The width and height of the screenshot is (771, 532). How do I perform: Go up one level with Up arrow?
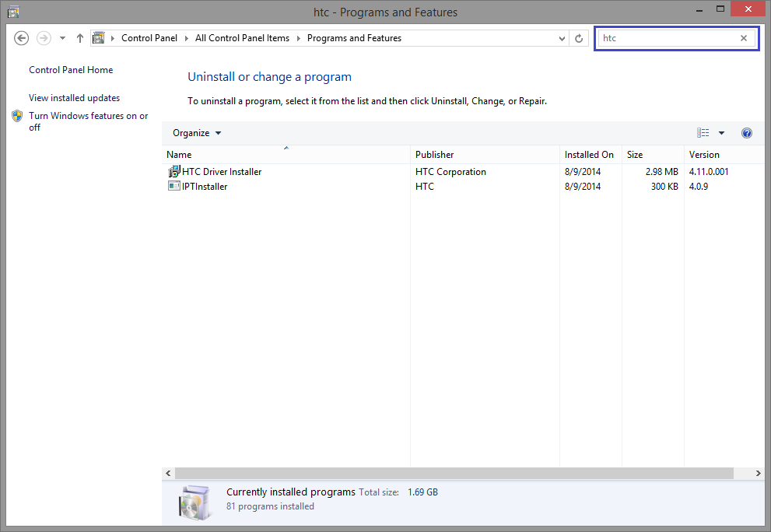pyautogui.click(x=79, y=38)
